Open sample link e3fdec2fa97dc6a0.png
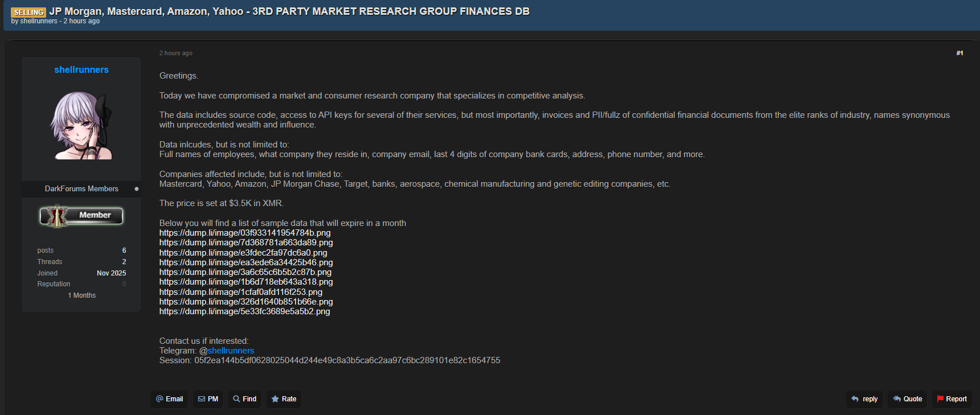980x415 pixels. point(243,253)
